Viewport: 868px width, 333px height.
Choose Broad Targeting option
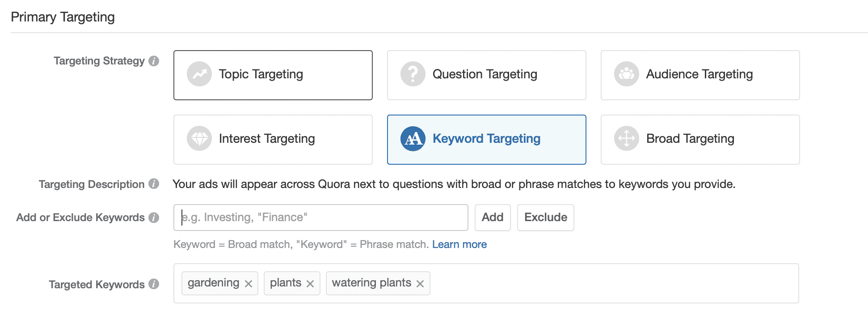point(700,140)
